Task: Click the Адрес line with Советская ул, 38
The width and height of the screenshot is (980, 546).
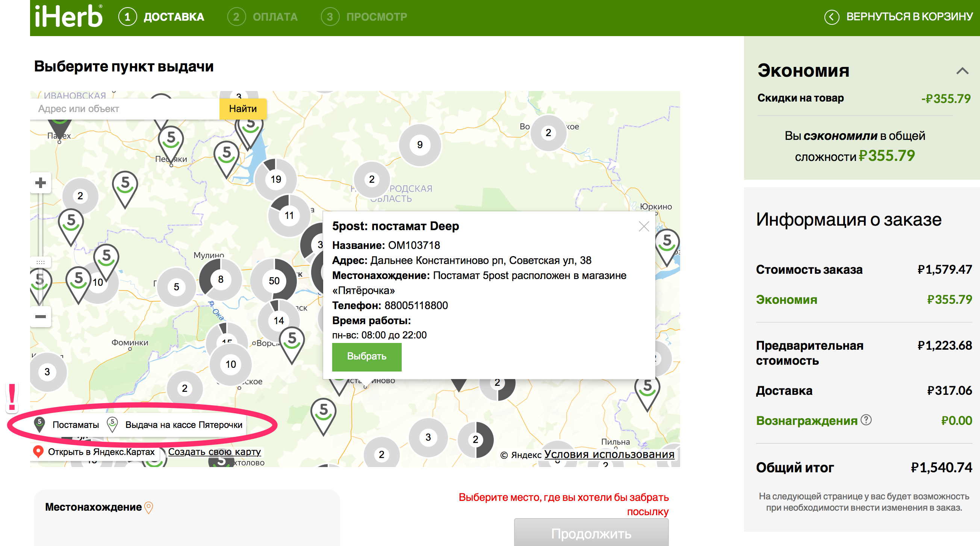Action: point(461,261)
